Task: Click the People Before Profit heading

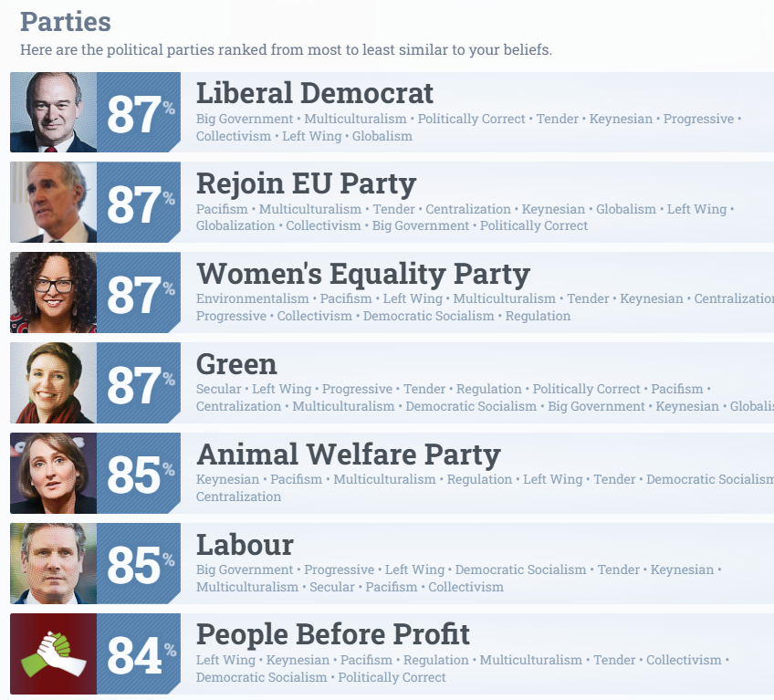Action: click(333, 635)
